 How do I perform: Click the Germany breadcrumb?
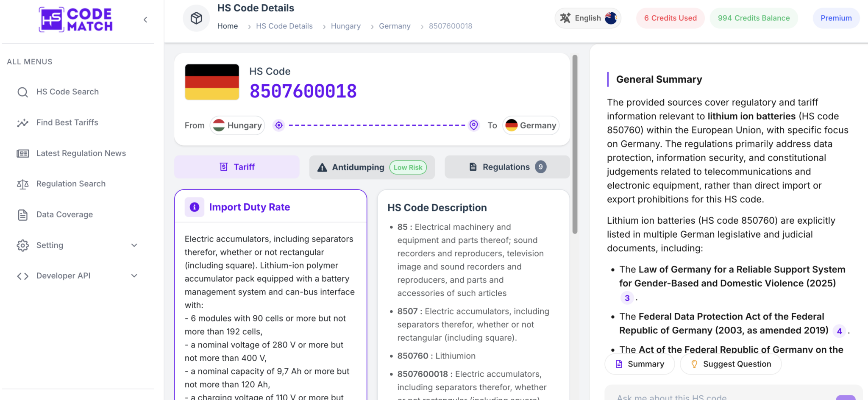[395, 26]
